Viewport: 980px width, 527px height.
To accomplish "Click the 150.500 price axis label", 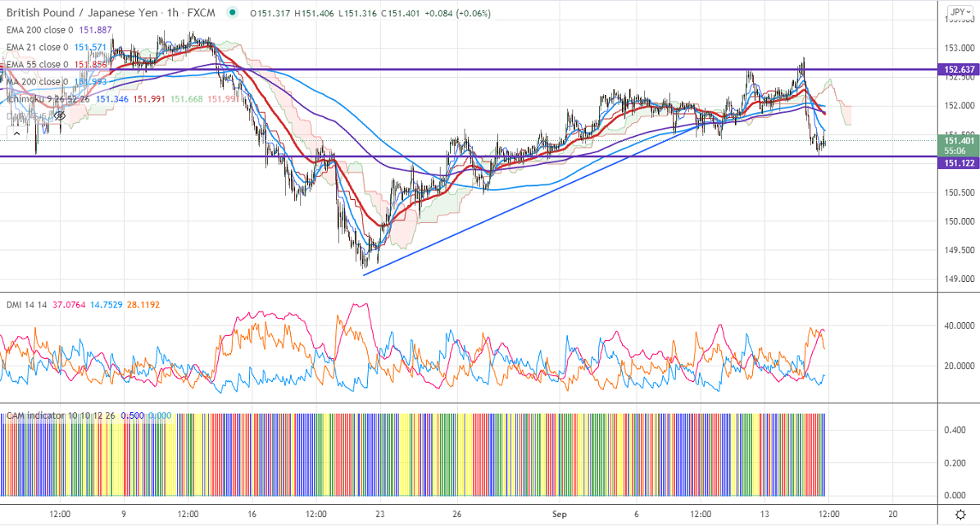I will coord(960,193).
